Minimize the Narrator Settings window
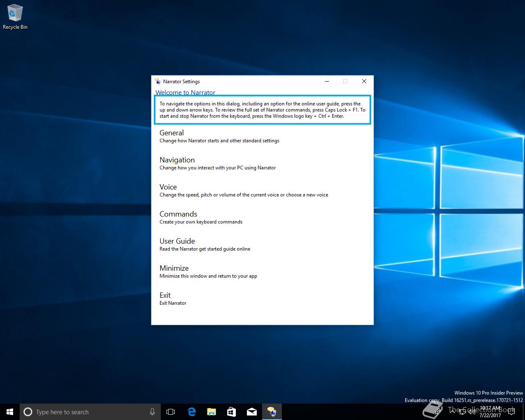 pos(327,81)
